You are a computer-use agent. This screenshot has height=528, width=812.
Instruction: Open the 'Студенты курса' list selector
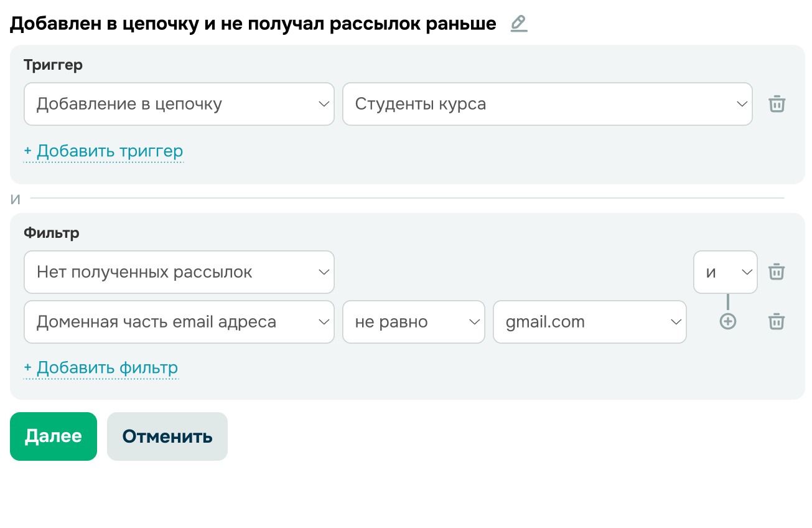[548, 104]
